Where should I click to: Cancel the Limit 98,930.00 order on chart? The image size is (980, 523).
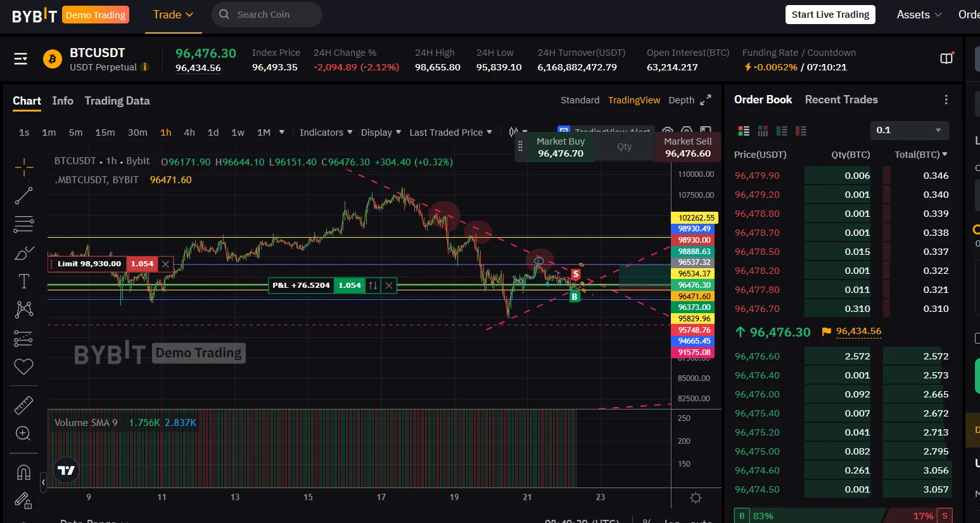pos(165,264)
